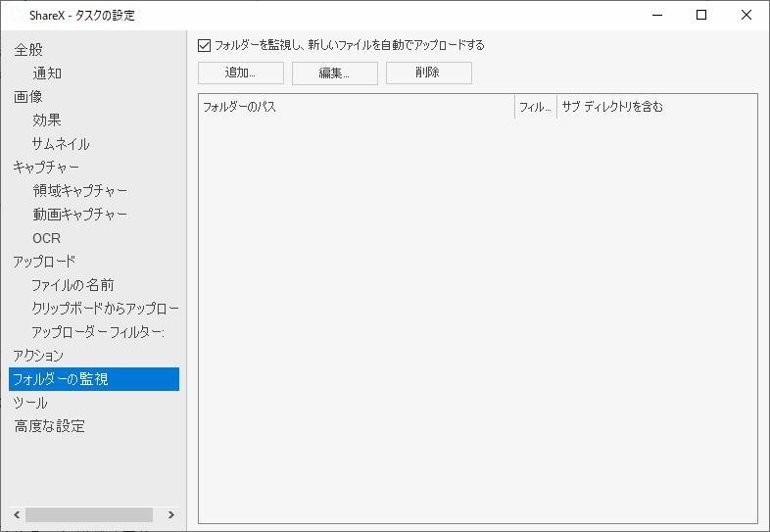Open ファイルの名前 settings
The height and width of the screenshot is (532, 770).
coord(73,285)
